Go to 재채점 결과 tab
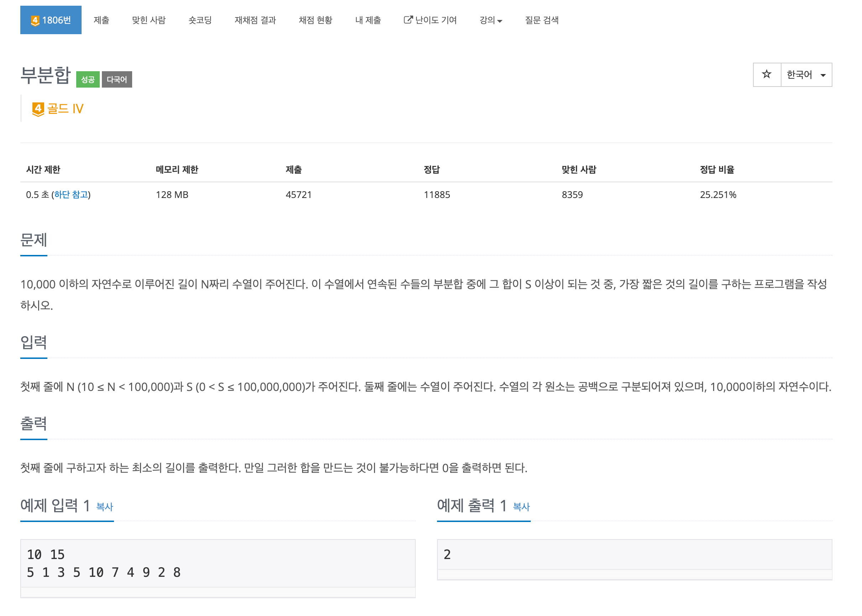 pos(255,20)
